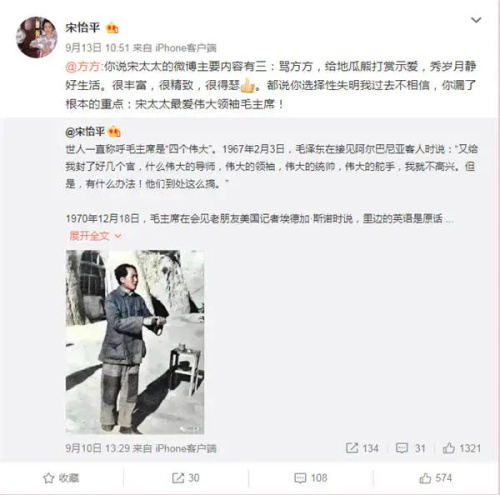The width and height of the screenshot is (500, 495).
Task: Open the post options chevron menu
Action: pyautogui.click(x=476, y=20)
